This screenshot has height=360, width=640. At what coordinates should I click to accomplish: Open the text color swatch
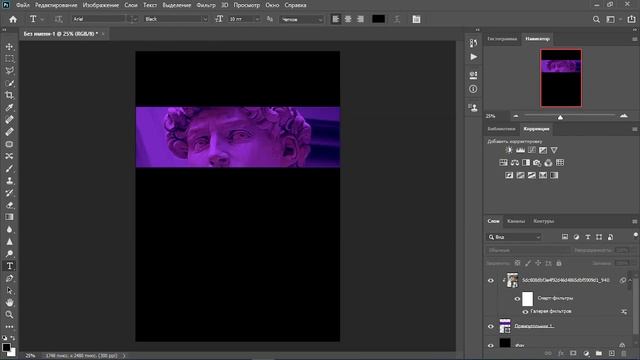coord(378,19)
